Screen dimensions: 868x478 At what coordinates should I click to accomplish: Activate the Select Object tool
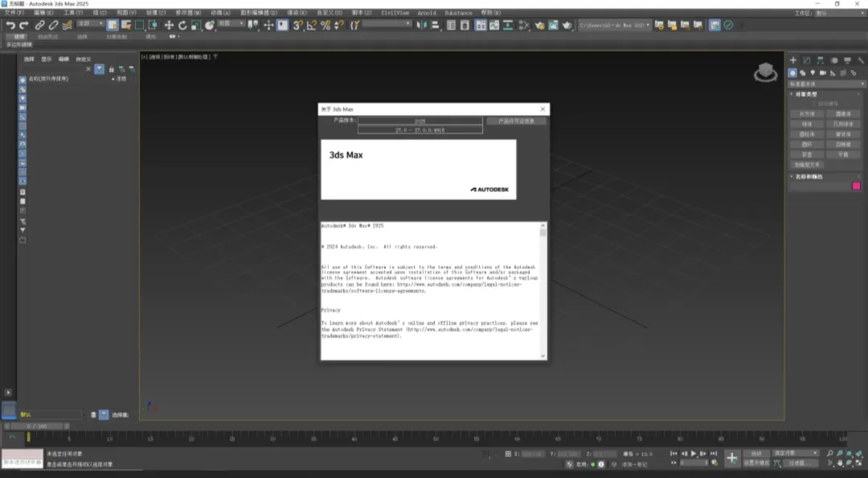[x=113, y=25]
